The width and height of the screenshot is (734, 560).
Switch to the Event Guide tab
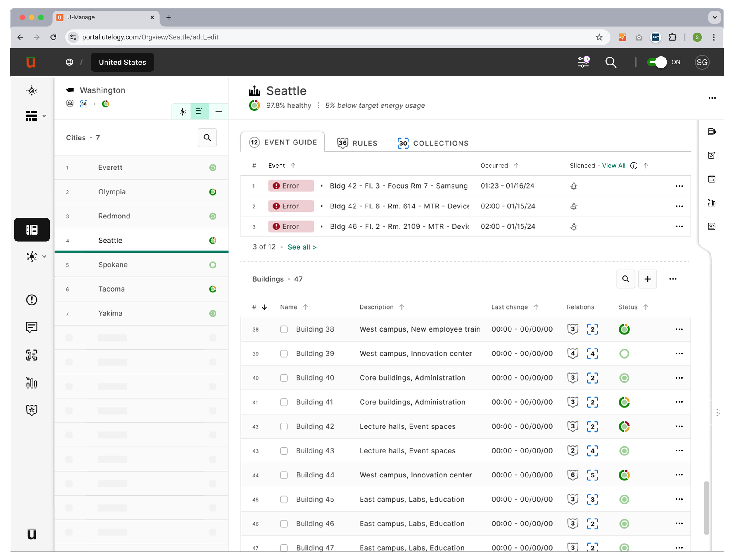click(283, 142)
